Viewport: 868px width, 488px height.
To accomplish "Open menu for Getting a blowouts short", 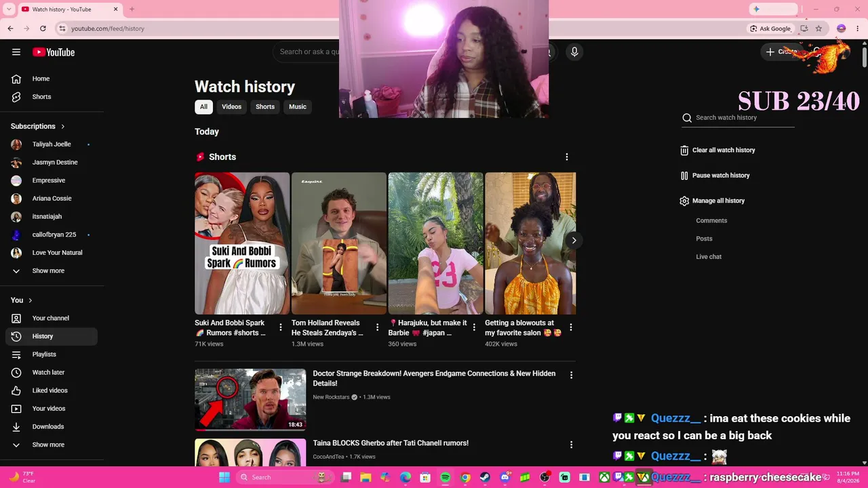I will coord(571,327).
